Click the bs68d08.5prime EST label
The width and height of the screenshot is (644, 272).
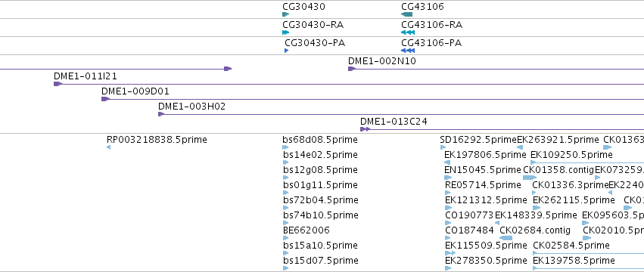[320, 140]
